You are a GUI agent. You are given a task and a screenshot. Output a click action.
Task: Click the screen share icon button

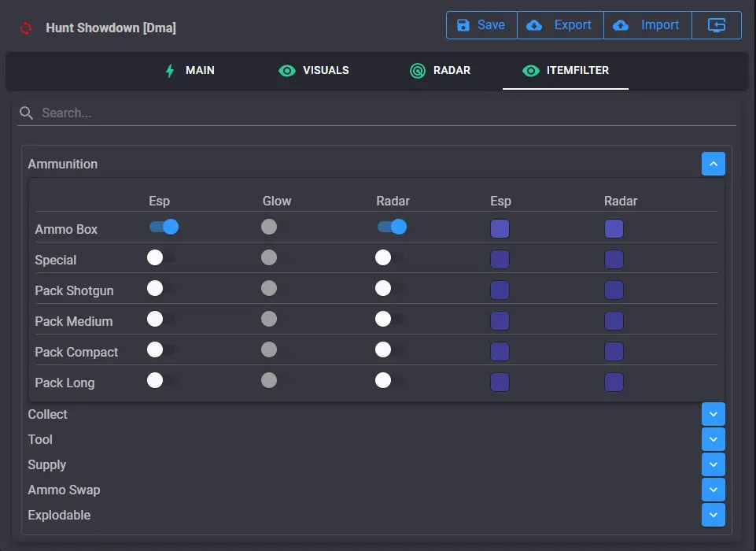coord(717,25)
